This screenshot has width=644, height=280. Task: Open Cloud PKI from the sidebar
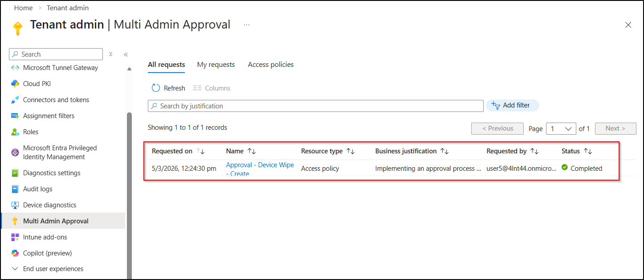(x=15, y=83)
